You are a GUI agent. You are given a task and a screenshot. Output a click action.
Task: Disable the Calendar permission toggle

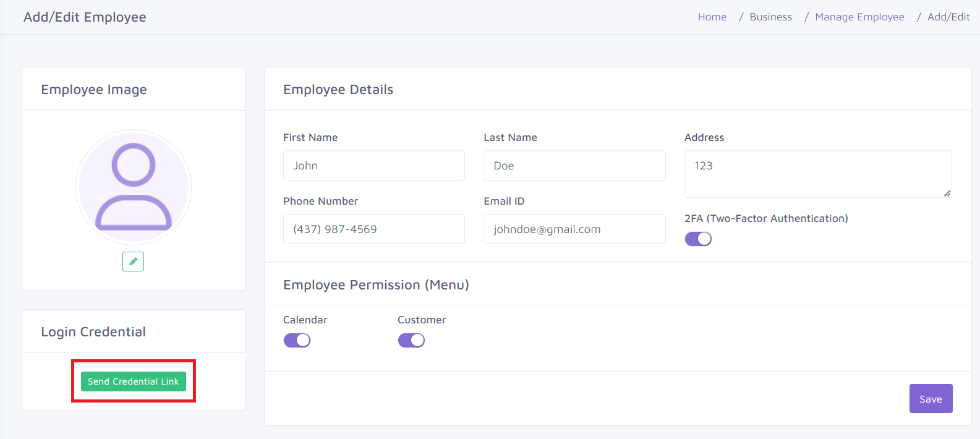click(297, 340)
